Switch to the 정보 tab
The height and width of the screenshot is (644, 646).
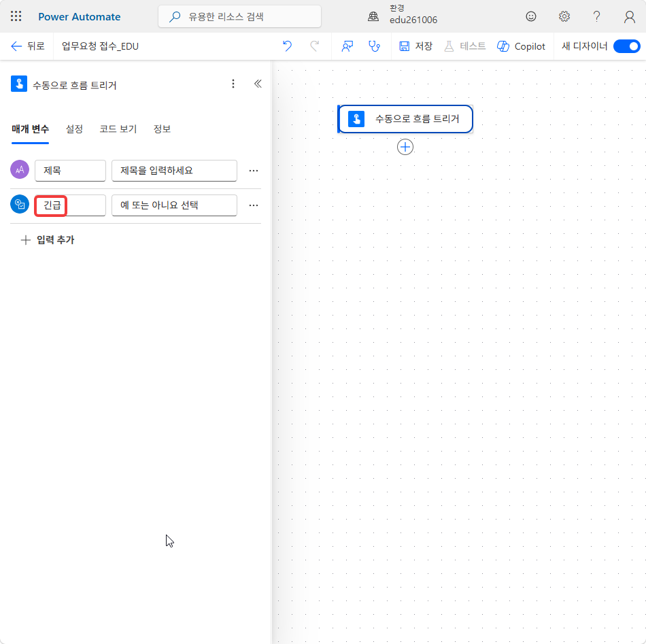point(162,129)
